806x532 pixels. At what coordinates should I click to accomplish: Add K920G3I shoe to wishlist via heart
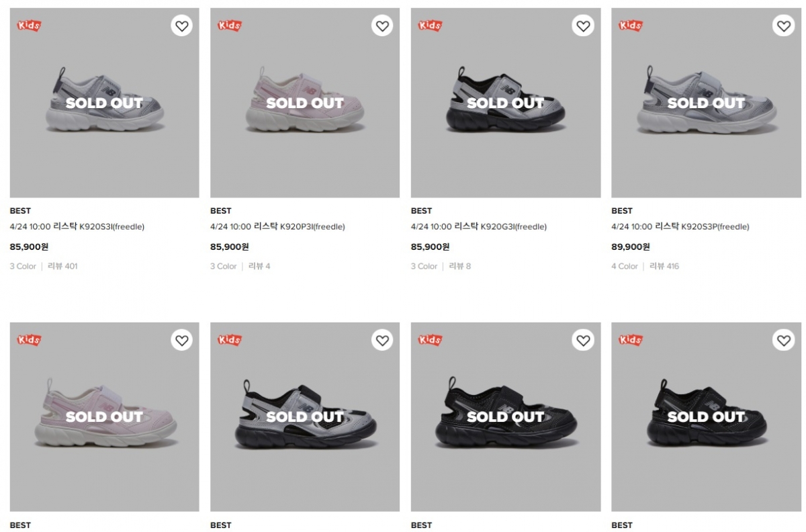pyautogui.click(x=583, y=26)
